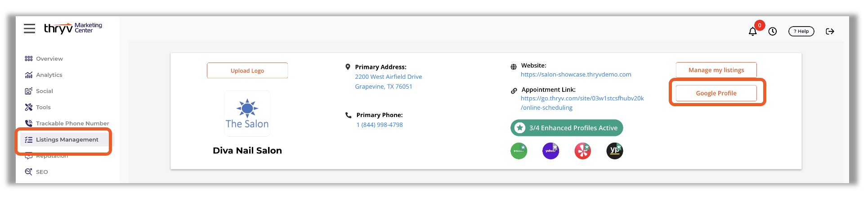
Task: Click the Yahoo profile icon
Action: pos(550,151)
